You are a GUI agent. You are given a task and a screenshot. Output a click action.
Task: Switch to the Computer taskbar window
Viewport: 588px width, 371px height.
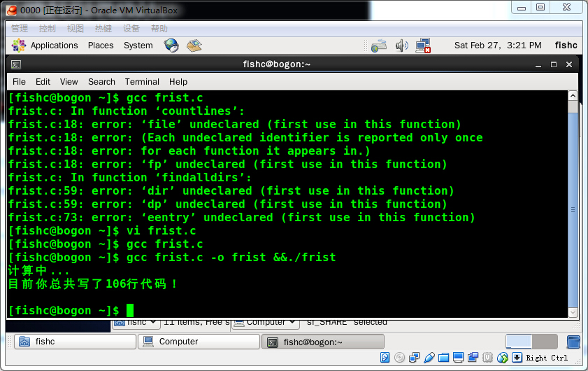199,342
